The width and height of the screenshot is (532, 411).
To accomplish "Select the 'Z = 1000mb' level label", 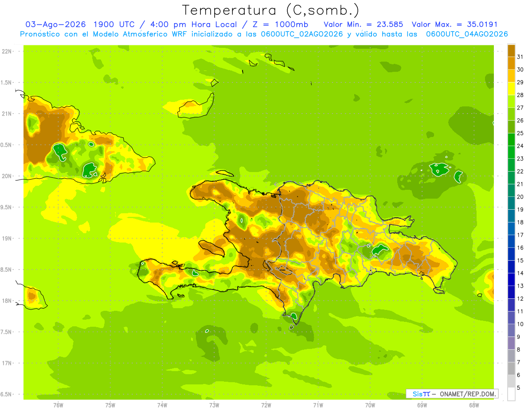I will (x=280, y=24).
